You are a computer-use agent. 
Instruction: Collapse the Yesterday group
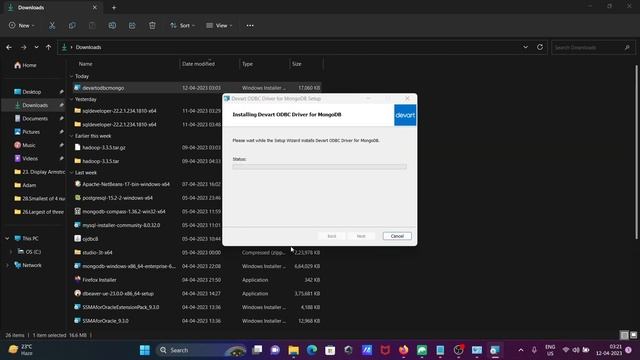[x=71, y=99]
